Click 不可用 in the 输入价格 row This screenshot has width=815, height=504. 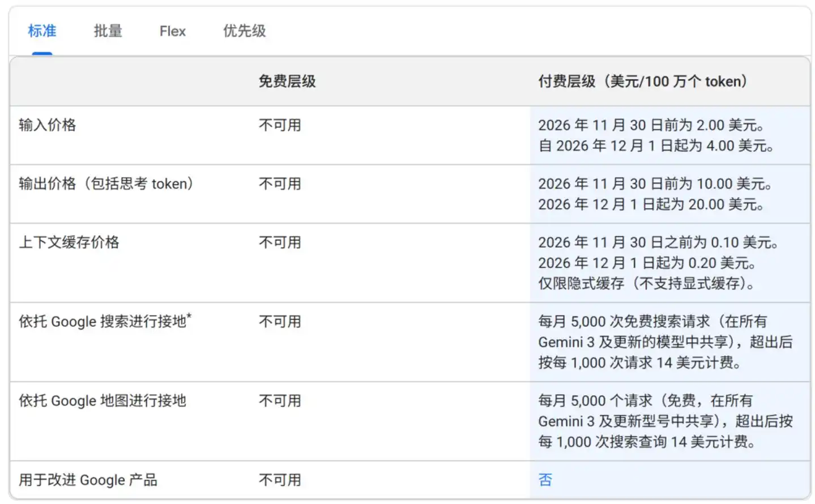point(280,125)
